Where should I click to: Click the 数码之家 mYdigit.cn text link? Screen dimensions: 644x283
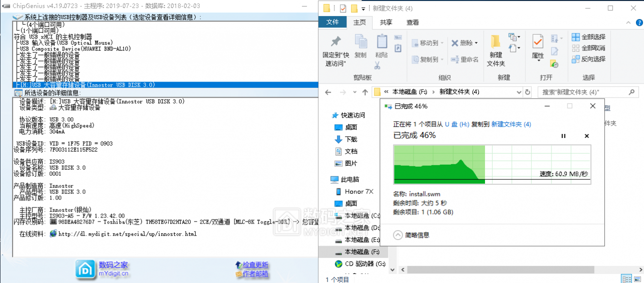point(114,269)
